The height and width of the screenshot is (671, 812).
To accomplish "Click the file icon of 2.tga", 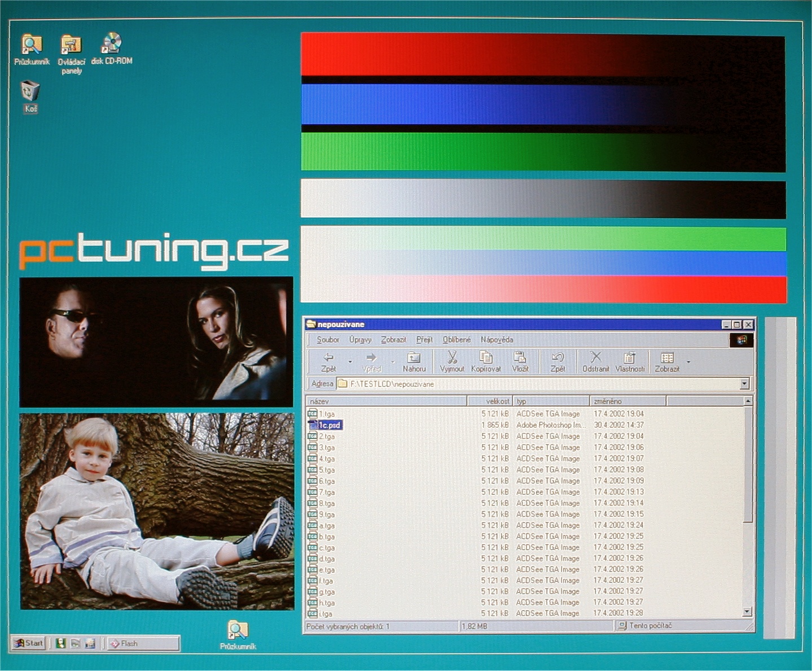I will tap(313, 436).
